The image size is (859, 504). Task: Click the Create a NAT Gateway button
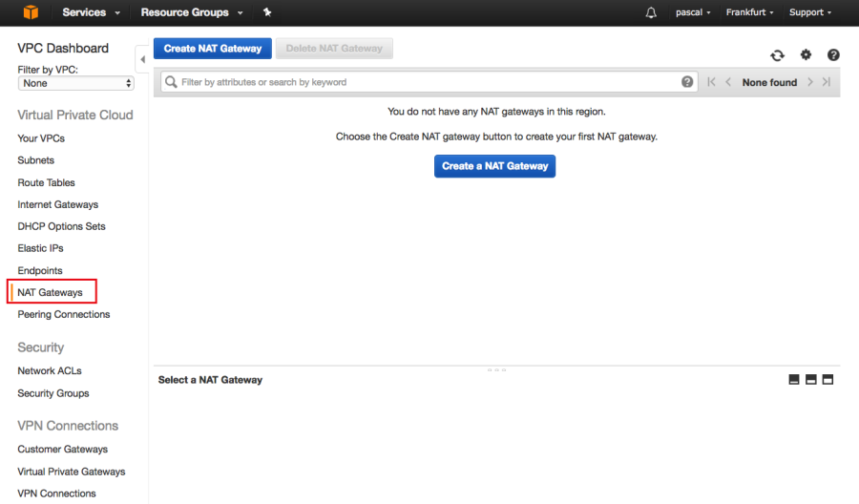[x=494, y=166]
